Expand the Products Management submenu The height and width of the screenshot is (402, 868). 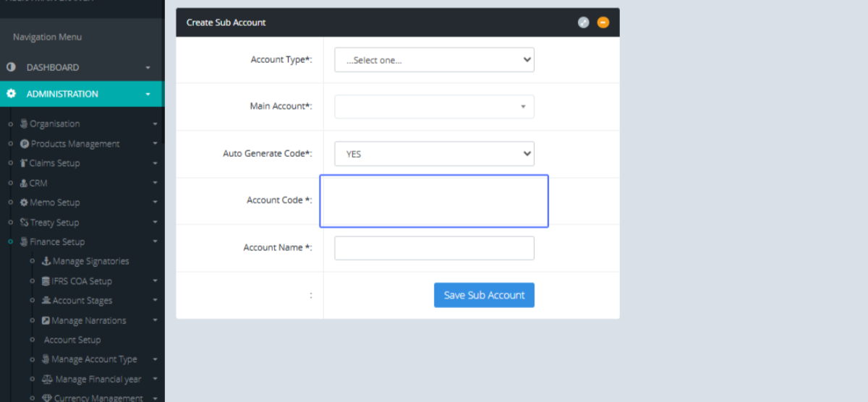tap(155, 144)
